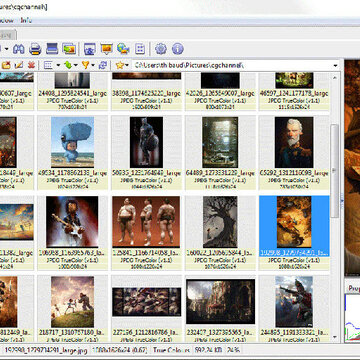Click the yellow filter funnel icon

pos(85,65)
